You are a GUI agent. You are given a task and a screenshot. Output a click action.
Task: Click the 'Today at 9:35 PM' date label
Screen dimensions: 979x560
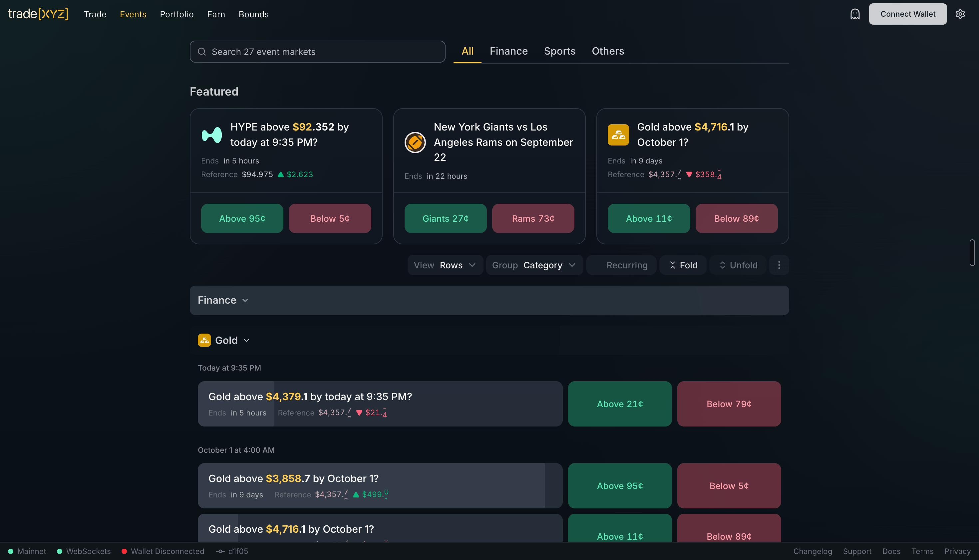(x=229, y=368)
